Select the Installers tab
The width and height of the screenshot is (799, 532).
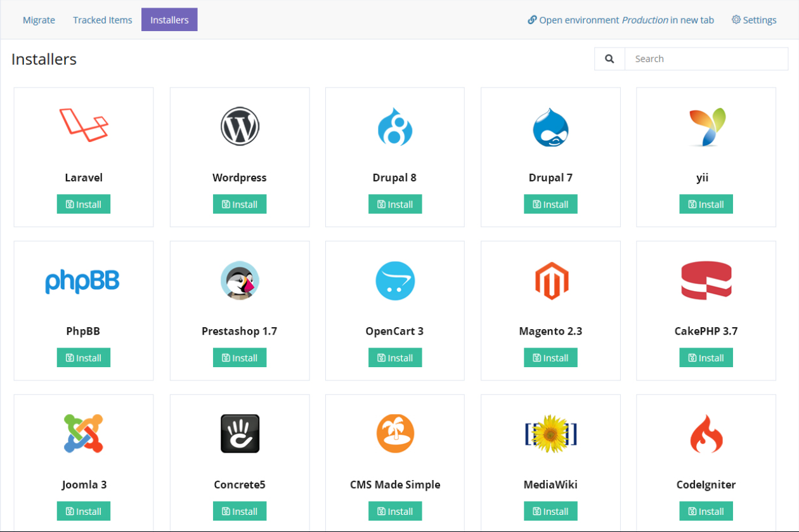point(169,20)
